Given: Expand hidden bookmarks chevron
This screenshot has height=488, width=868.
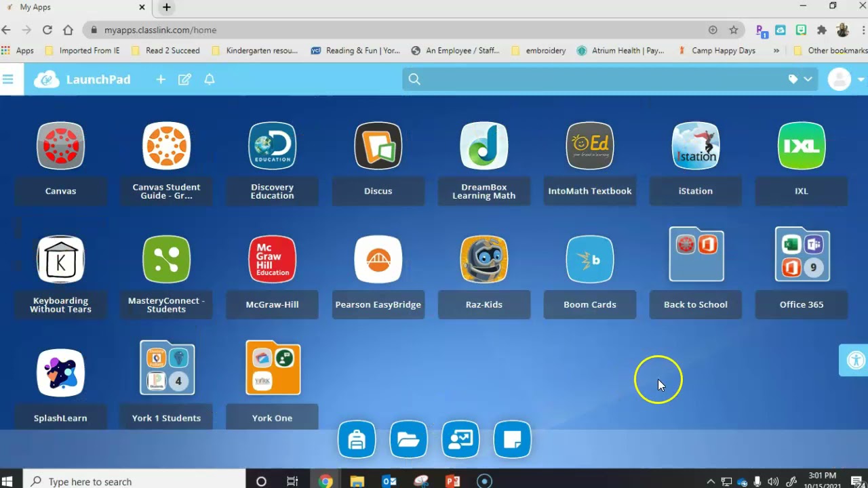Looking at the screenshot, I should 776,50.
